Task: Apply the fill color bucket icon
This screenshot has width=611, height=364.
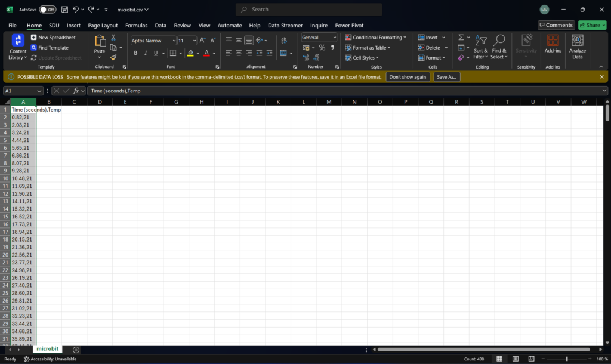Action: click(x=190, y=53)
